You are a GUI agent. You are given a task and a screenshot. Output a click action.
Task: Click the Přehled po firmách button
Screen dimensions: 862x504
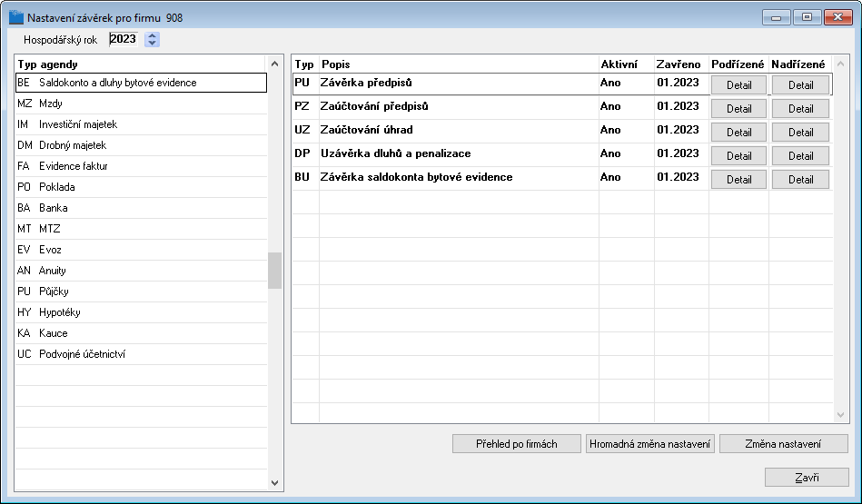[x=517, y=444]
